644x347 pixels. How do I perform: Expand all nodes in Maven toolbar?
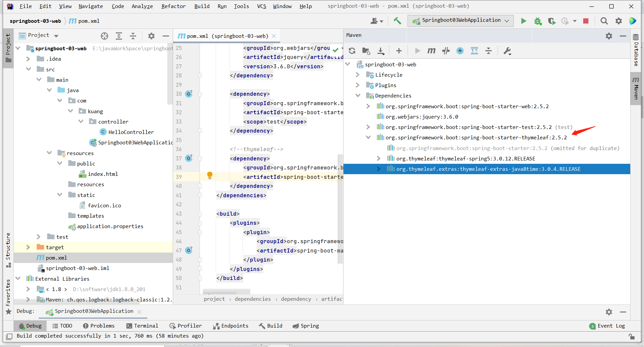coord(474,51)
